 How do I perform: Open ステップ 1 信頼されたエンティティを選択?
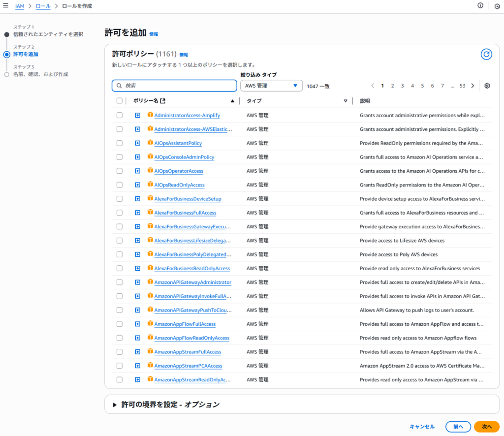coord(48,34)
